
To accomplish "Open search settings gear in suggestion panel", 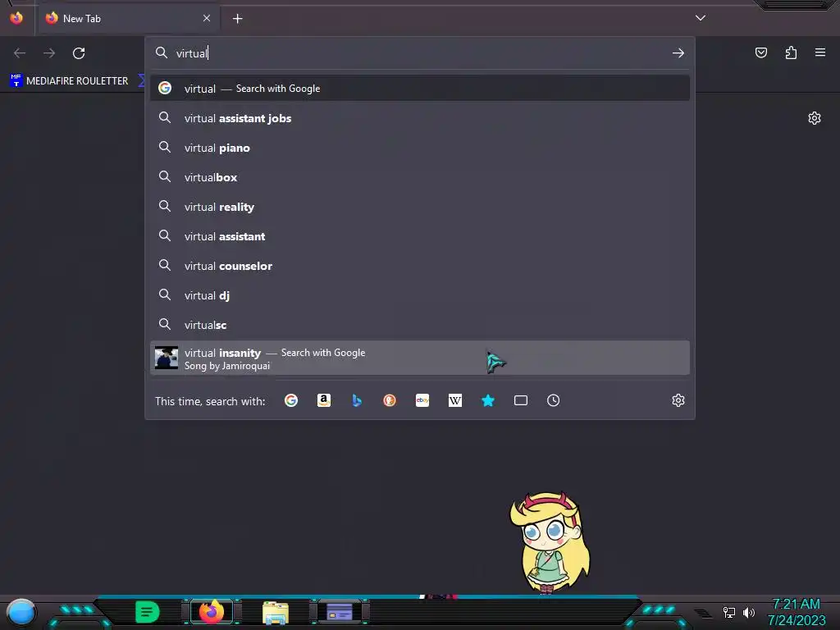I will [678, 400].
